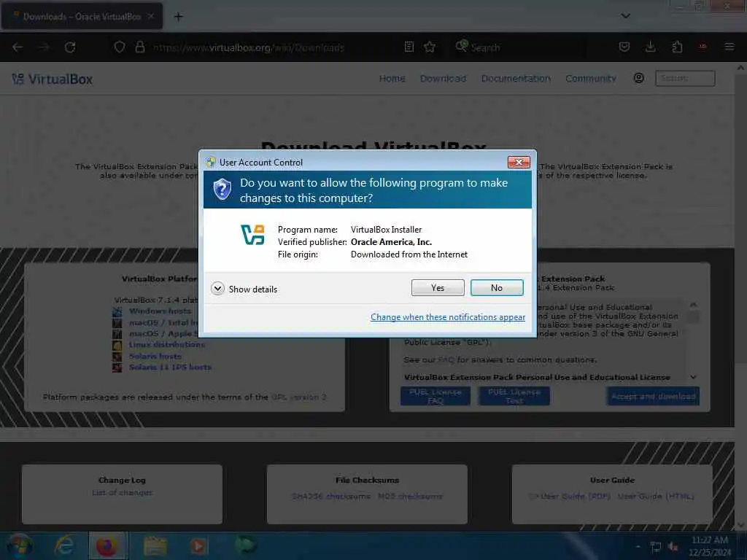The image size is (747, 560).
Task: Click the UAC shield question icon
Action: click(x=222, y=190)
